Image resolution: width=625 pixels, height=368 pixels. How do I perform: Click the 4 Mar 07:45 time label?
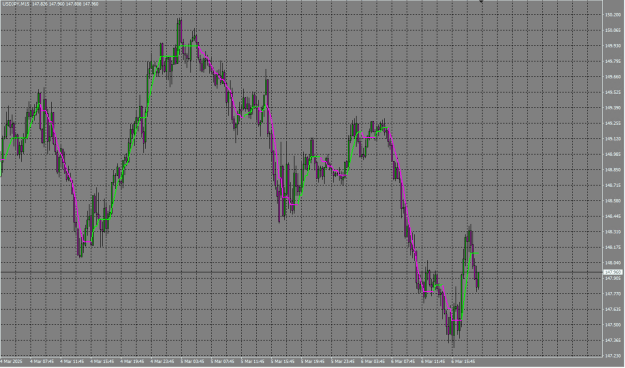(42, 362)
